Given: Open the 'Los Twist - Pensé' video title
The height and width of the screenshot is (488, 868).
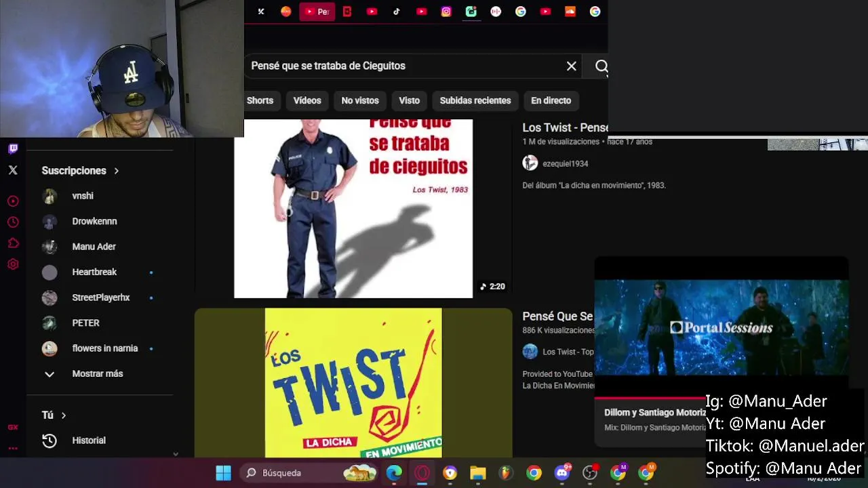Looking at the screenshot, I should click(565, 127).
